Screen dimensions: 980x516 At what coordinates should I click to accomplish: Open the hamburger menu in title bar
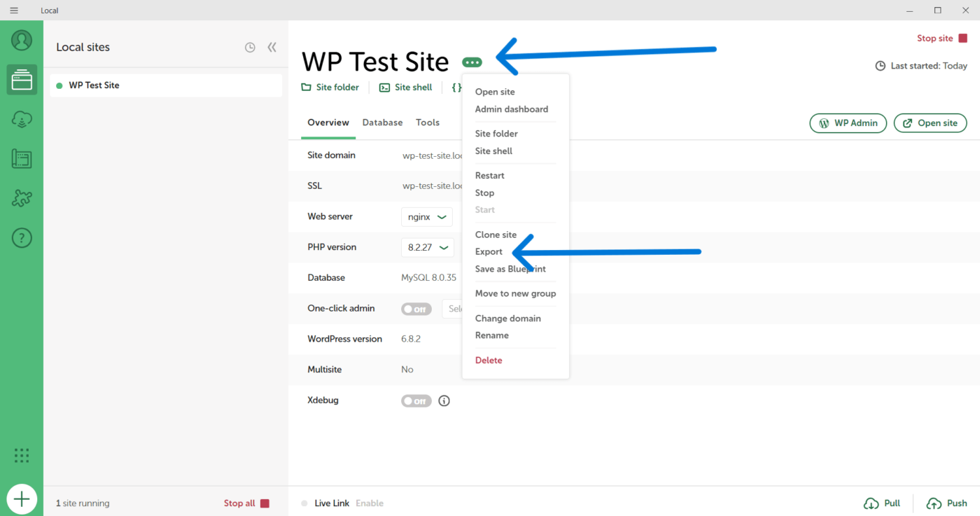(14, 11)
